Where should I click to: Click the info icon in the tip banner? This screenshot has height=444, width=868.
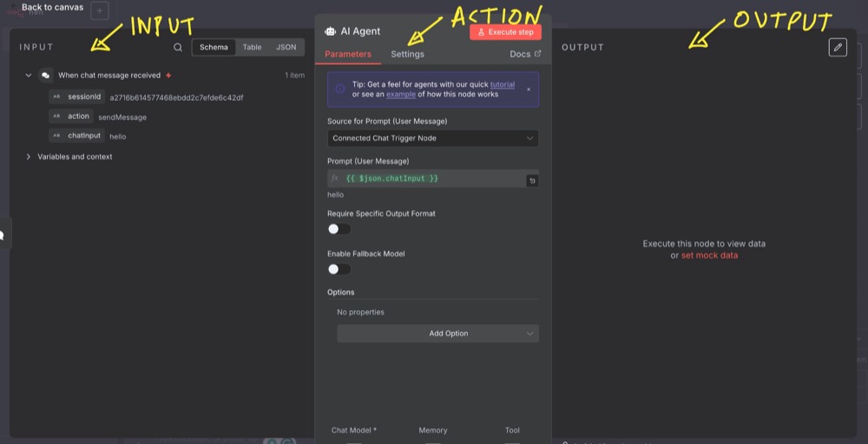pos(340,89)
